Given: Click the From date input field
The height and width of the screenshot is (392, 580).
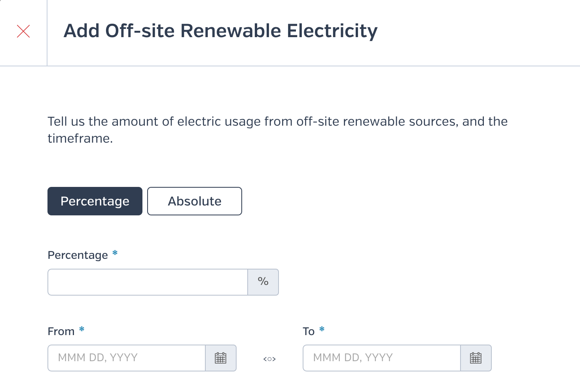Looking at the screenshot, I should tap(127, 358).
